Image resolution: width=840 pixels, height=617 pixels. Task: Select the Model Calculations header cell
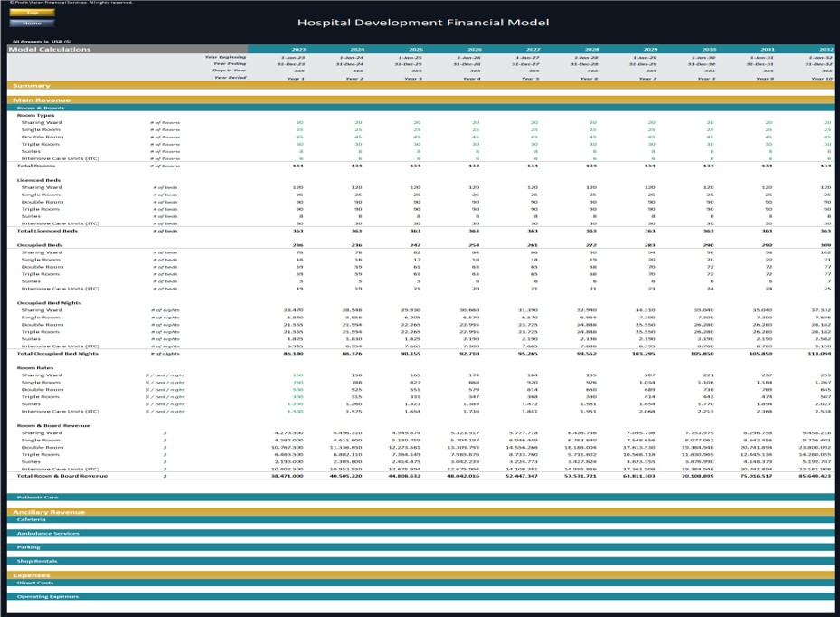click(x=50, y=49)
